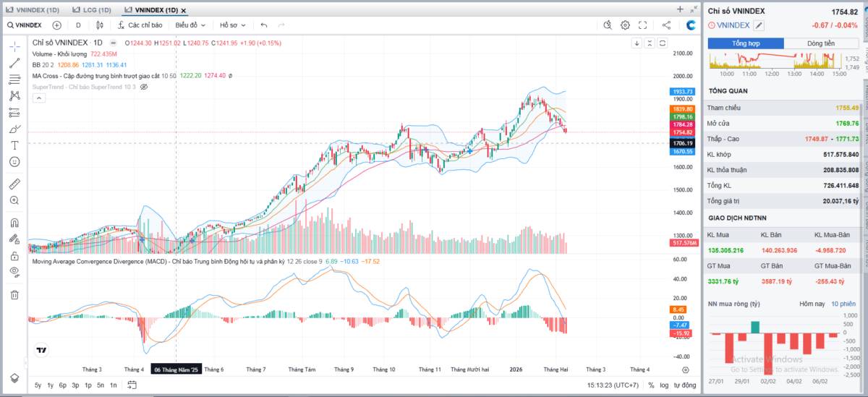Toggle log scale
Screen dimensions: 868x397
coord(664,385)
